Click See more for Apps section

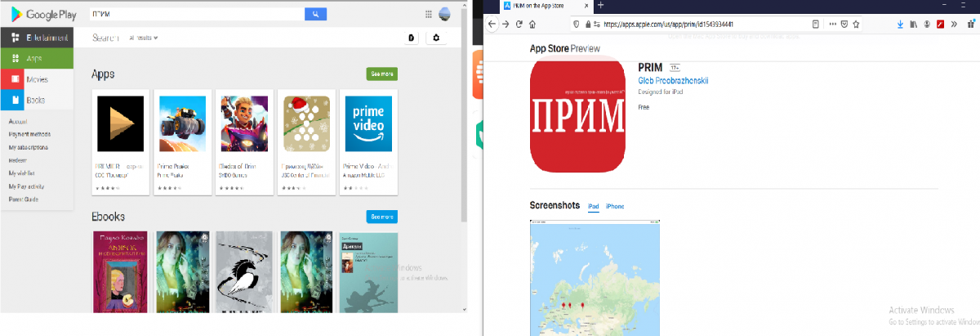[x=381, y=74]
